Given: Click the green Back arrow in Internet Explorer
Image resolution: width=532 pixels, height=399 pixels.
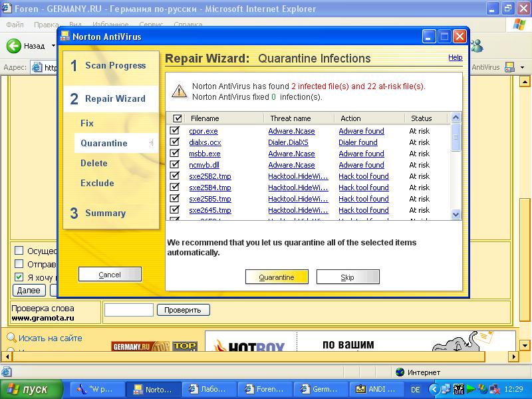Looking at the screenshot, I should (14, 46).
